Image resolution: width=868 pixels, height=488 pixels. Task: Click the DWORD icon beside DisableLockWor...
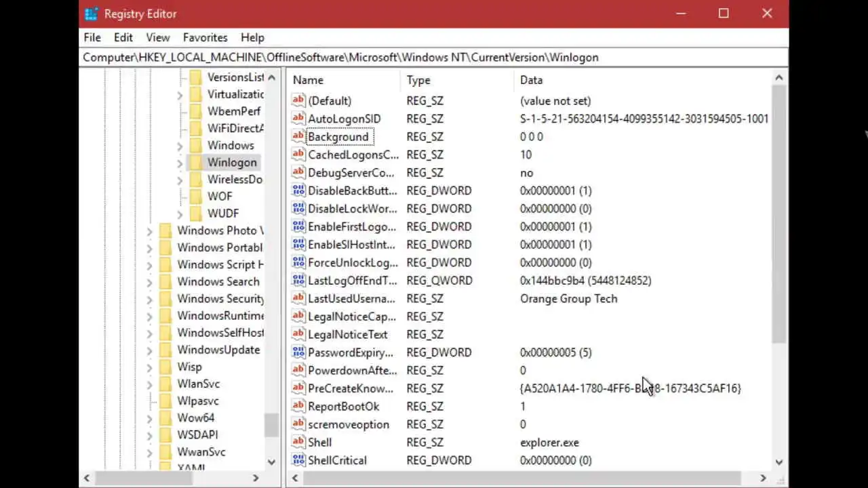[x=298, y=208]
